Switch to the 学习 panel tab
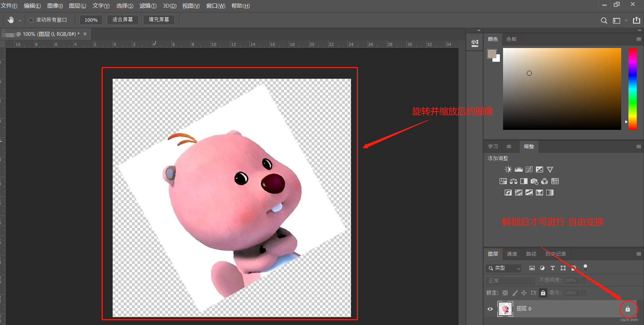This screenshot has height=325, width=644. [x=493, y=147]
